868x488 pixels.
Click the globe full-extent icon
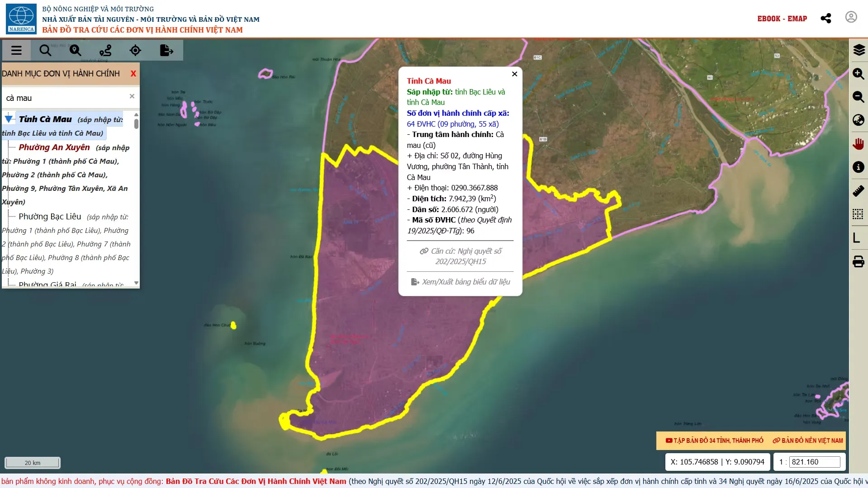click(x=859, y=120)
